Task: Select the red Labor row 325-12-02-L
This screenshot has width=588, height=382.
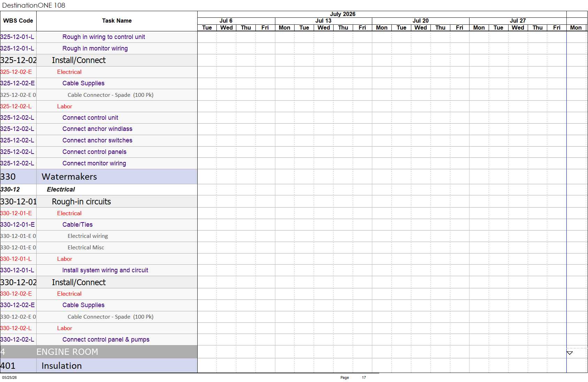Action: pyautogui.click(x=99, y=106)
